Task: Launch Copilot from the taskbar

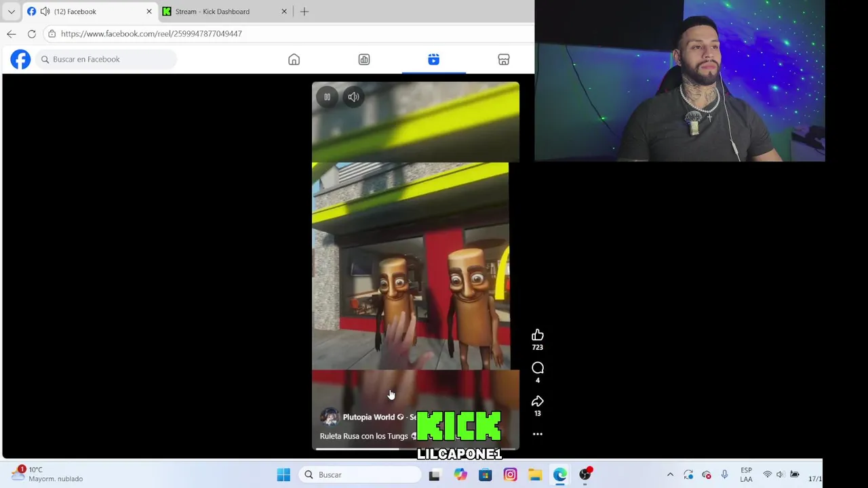Action: pos(460,475)
